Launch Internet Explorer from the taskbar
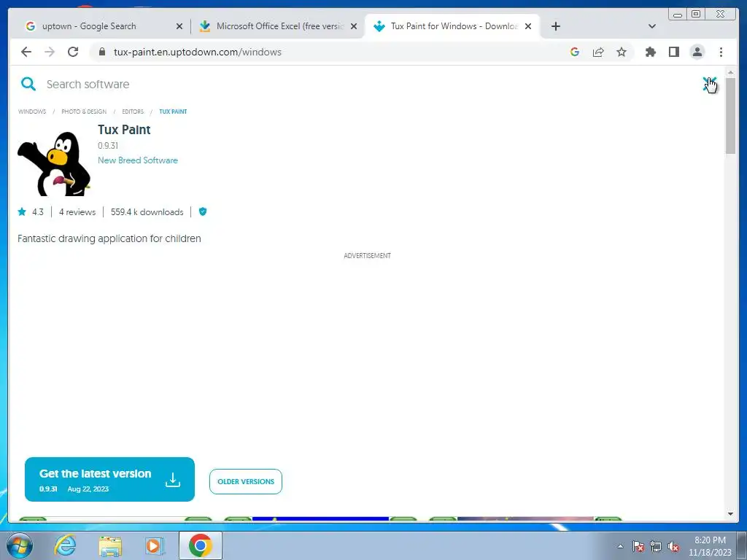This screenshot has height=560, width=747. (65, 545)
